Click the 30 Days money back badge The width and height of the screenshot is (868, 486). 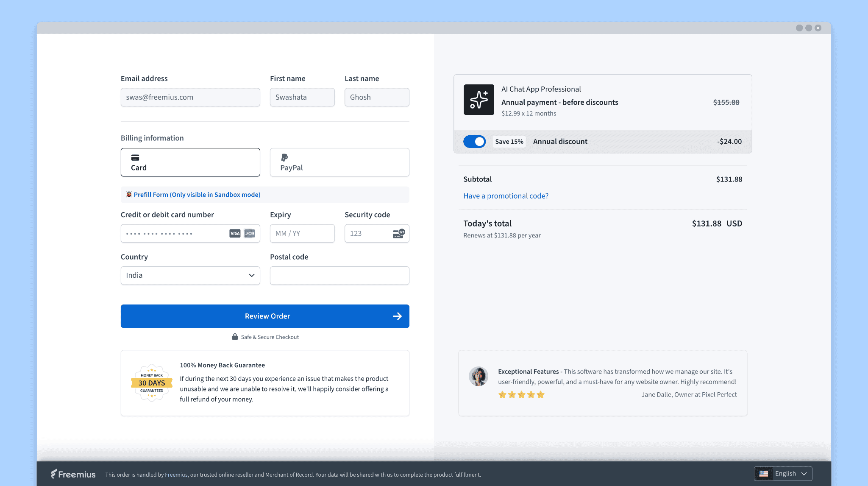(x=152, y=383)
